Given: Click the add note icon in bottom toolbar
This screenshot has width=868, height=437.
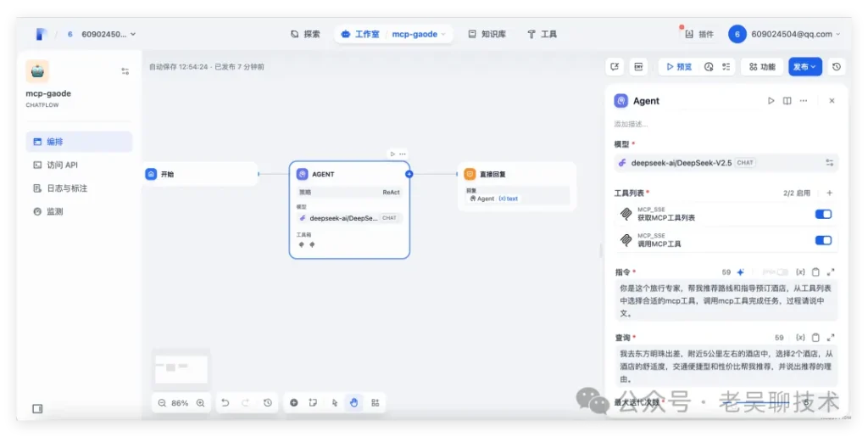Looking at the screenshot, I should 313,403.
